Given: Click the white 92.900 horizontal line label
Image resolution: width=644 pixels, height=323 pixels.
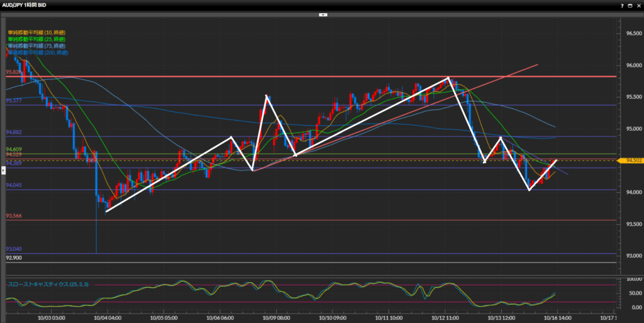Looking at the screenshot, I should (x=14, y=258).
